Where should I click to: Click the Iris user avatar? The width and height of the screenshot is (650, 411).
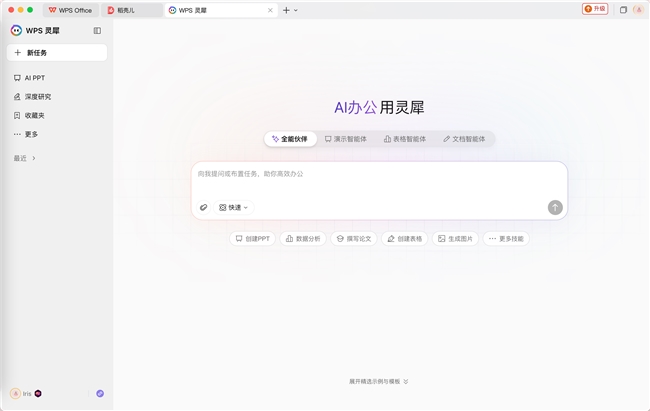coord(16,394)
